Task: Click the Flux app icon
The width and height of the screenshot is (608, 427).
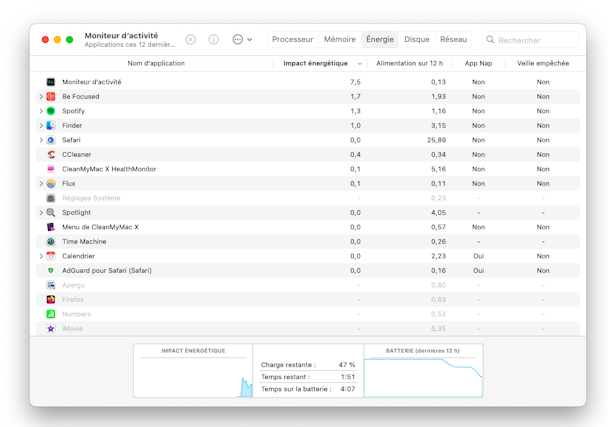Action: pyautogui.click(x=51, y=183)
